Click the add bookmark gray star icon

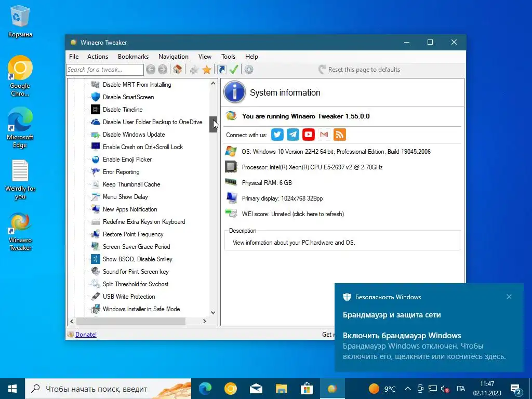coord(194,70)
